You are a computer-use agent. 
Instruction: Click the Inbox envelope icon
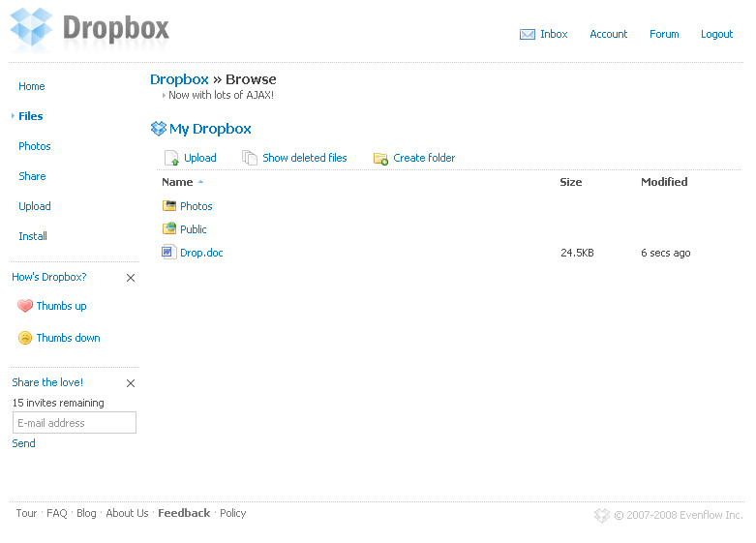coord(527,34)
